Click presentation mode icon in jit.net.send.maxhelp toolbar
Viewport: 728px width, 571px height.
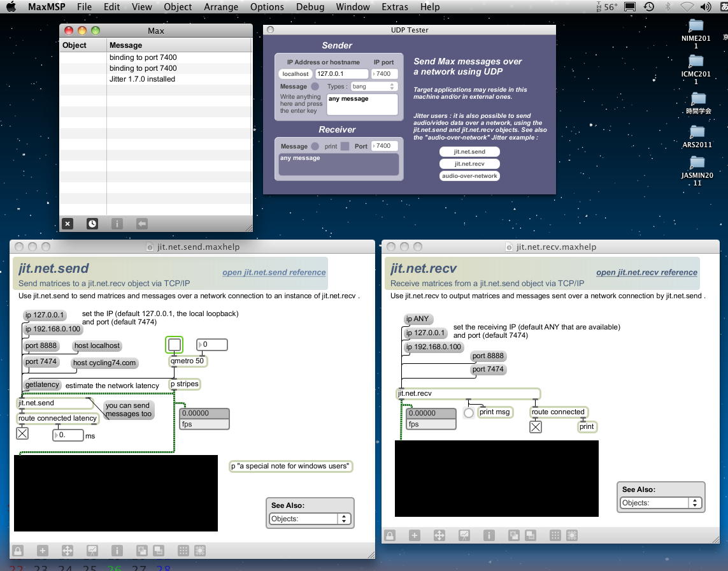(x=92, y=551)
